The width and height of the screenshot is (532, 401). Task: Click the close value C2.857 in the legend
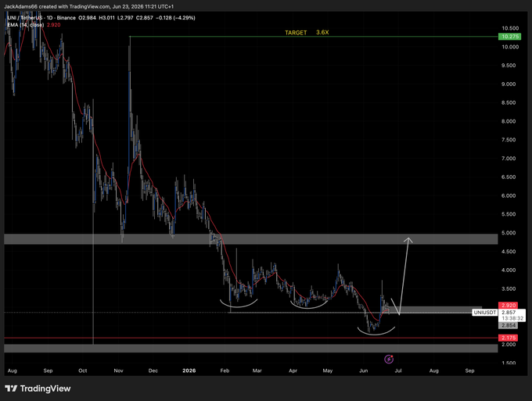[x=145, y=18]
